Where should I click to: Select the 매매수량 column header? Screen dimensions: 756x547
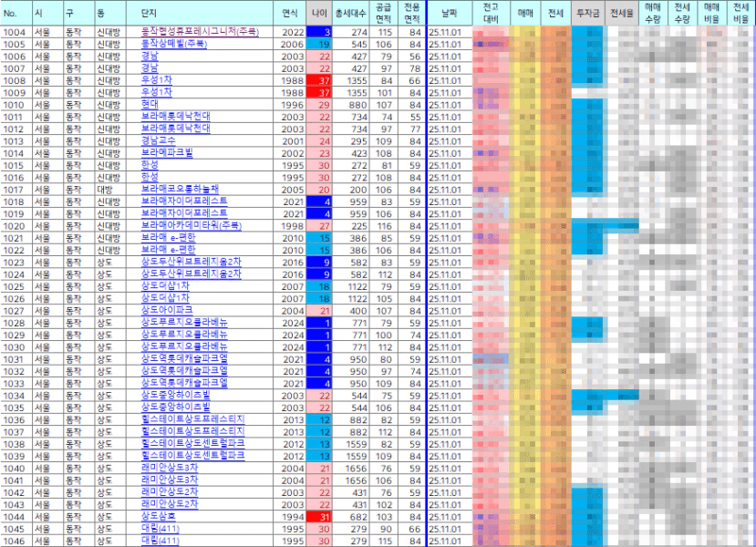[x=653, y=13]
